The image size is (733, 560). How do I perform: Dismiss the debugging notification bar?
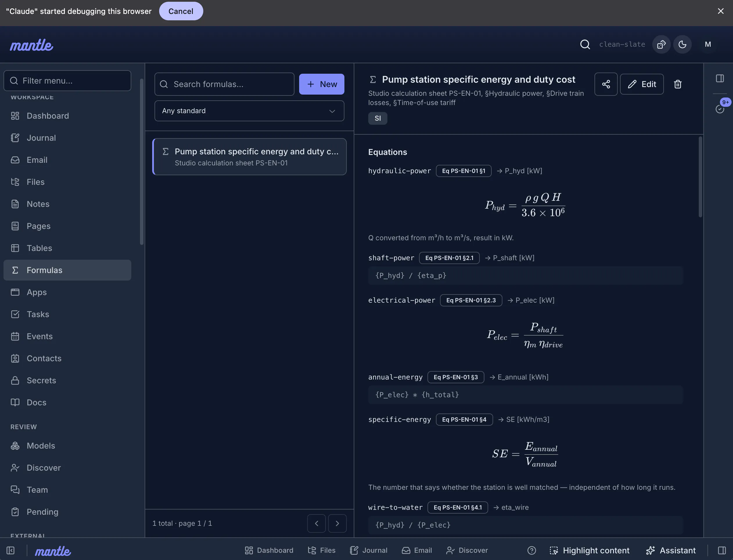(x=721, y=11)
